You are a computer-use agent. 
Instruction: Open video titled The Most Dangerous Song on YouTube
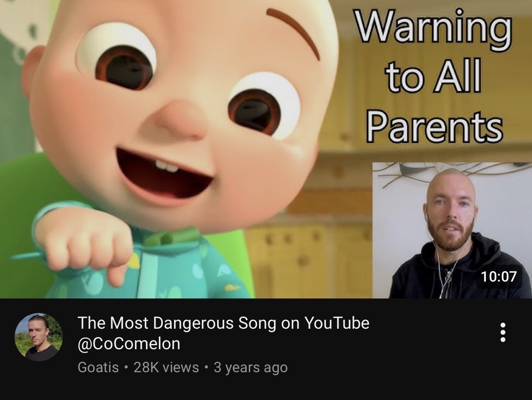tap(223, 323)
